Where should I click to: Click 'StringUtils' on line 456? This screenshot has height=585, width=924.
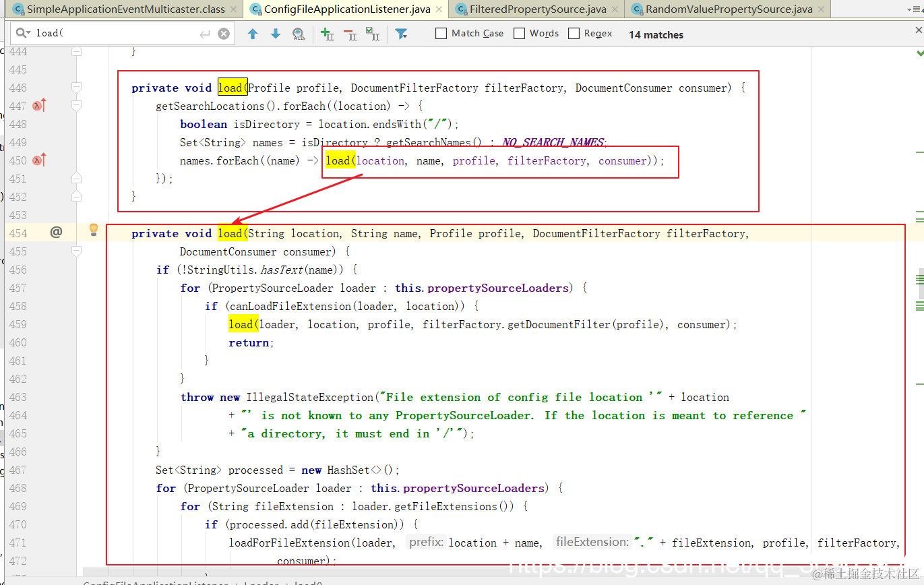tap(221, 270)
